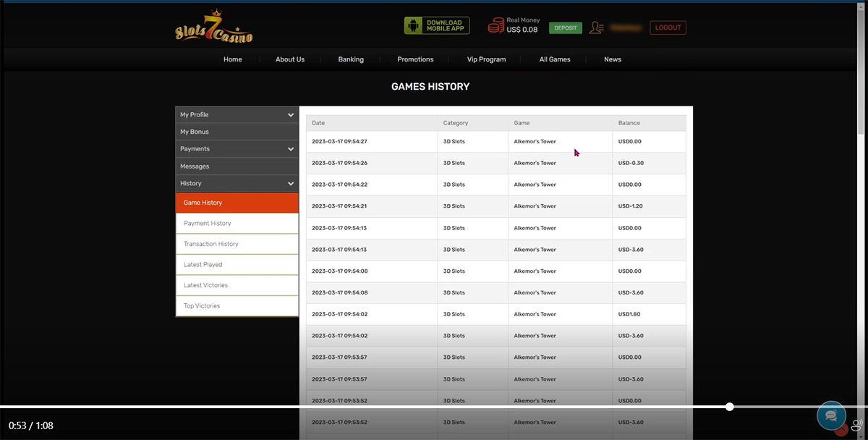
Task: Click the balance value USD-0.30
Action: pos(631,164)
